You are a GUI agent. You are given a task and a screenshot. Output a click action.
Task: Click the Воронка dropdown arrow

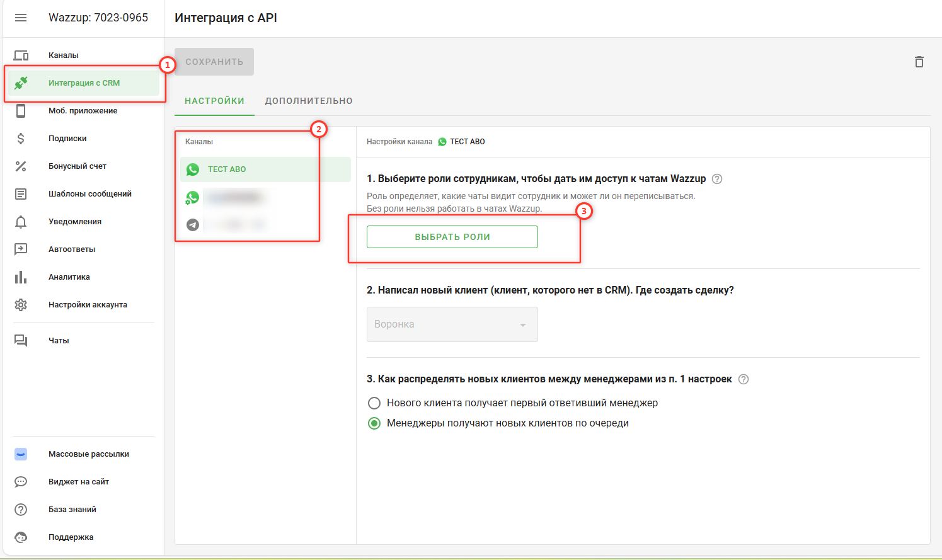tap(522, 325)
